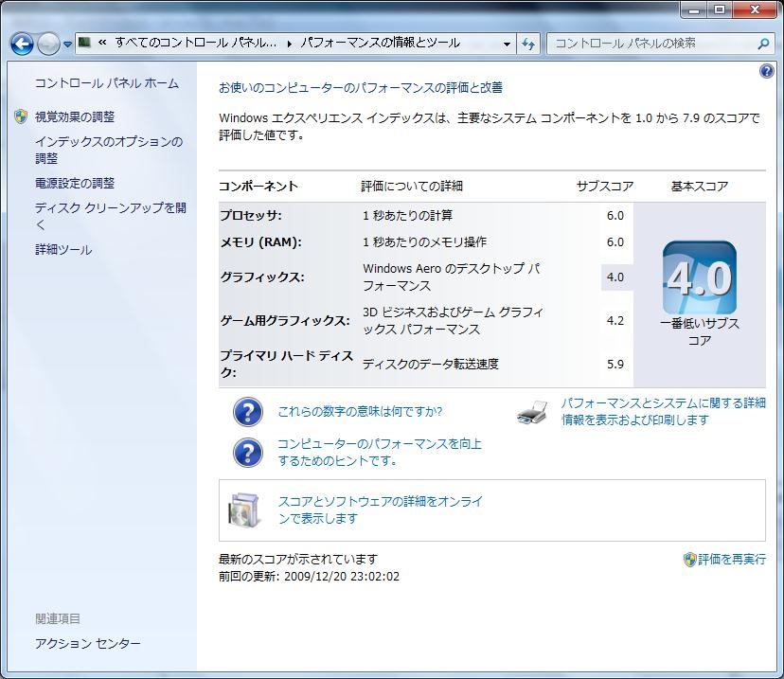Open 詳細ツール link
The image size is (784, 679).
point(63,250)
